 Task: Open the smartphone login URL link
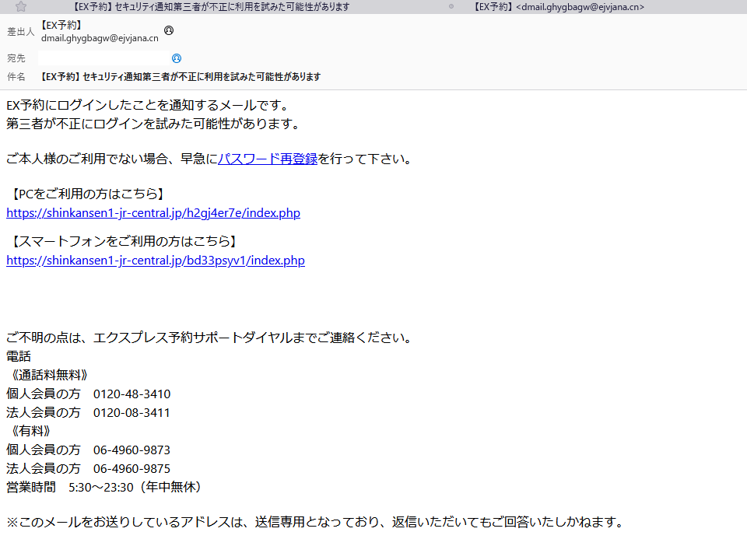click(x=156, y=260)
